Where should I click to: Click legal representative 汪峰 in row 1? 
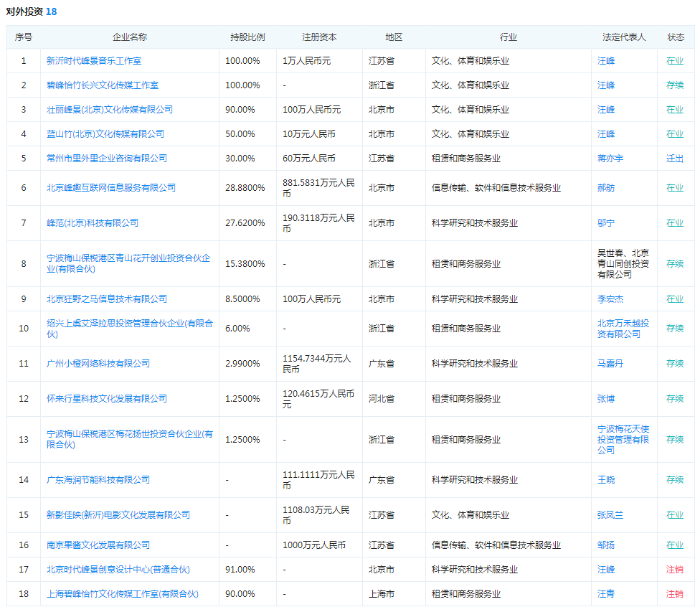pos(607,61)
